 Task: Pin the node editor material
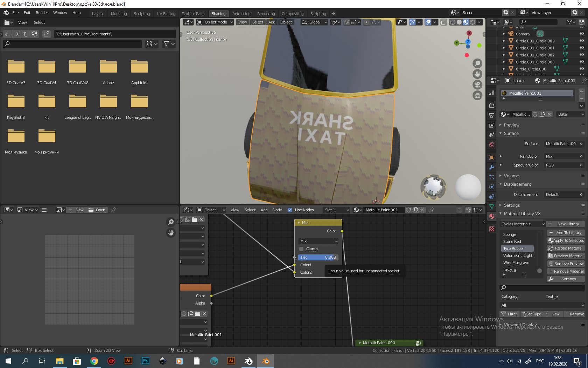click(x=432, y=210)
